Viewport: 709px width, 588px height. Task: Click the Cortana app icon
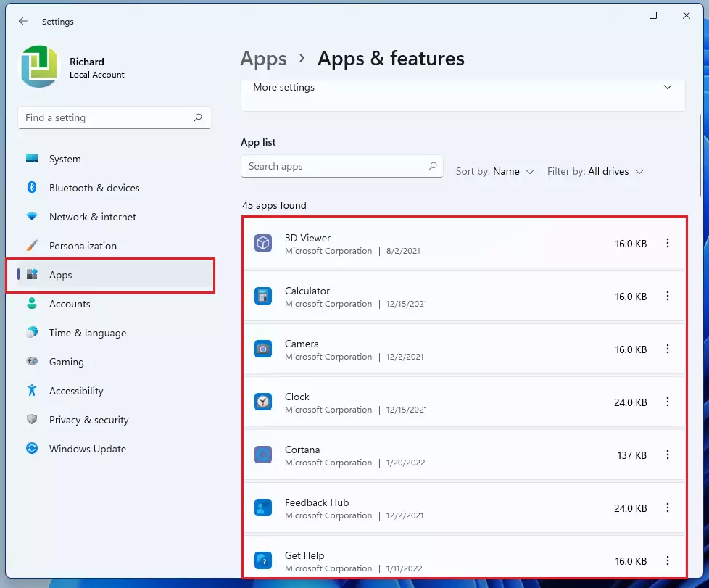click(x=262, y=455)
